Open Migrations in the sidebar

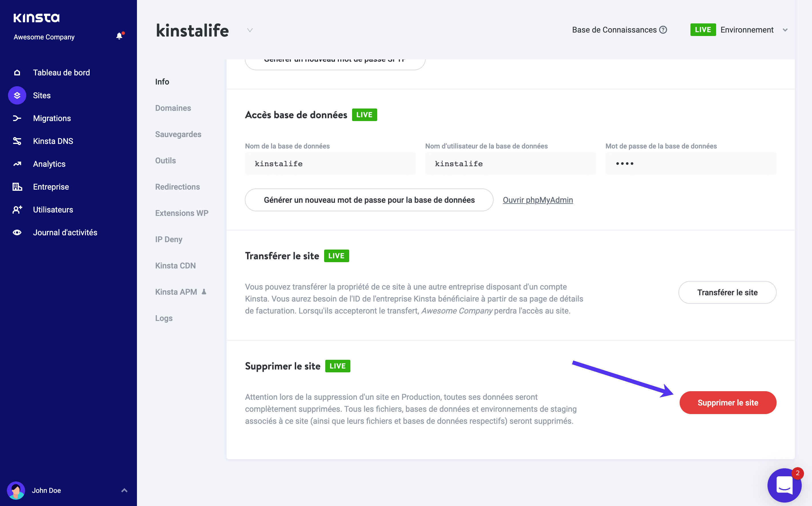tap(52, 118)
